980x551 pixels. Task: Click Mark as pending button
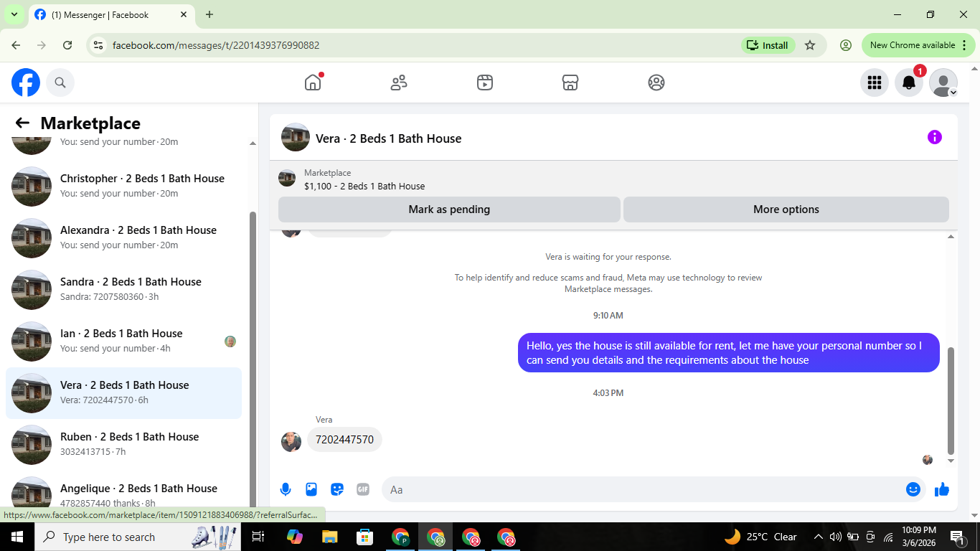449,209
